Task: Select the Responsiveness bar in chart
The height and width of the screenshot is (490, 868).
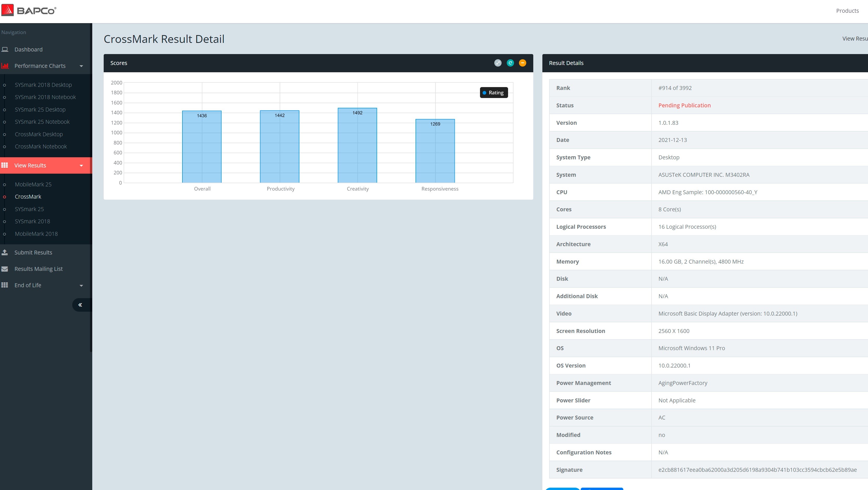Action: (x=435, y=152)
